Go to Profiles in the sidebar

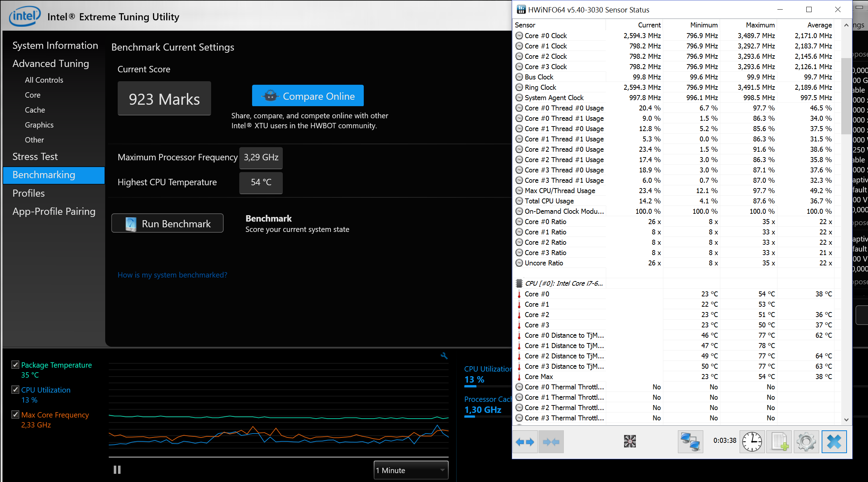click(29, 193)
